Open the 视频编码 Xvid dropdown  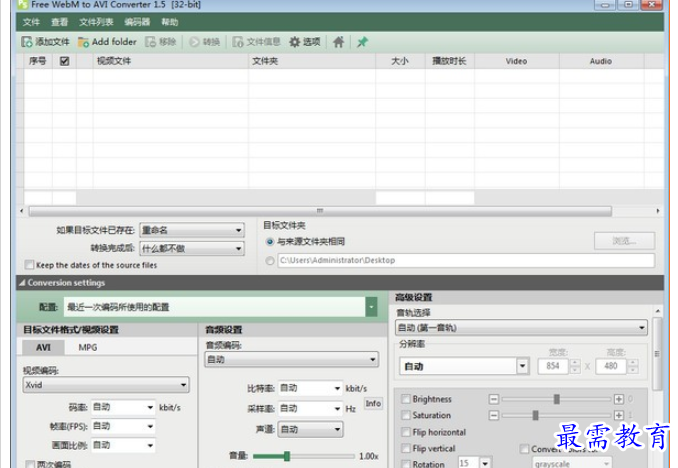point(106,385)
